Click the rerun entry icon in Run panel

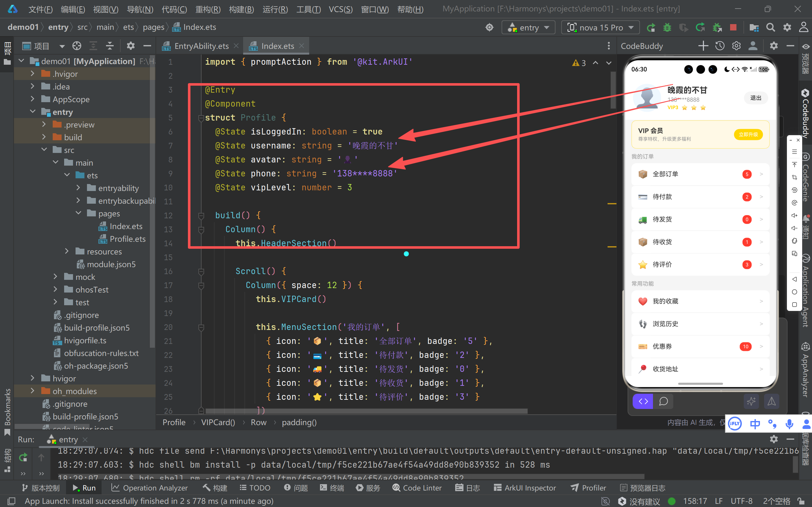pyautogui.click(x=23, y=458)
